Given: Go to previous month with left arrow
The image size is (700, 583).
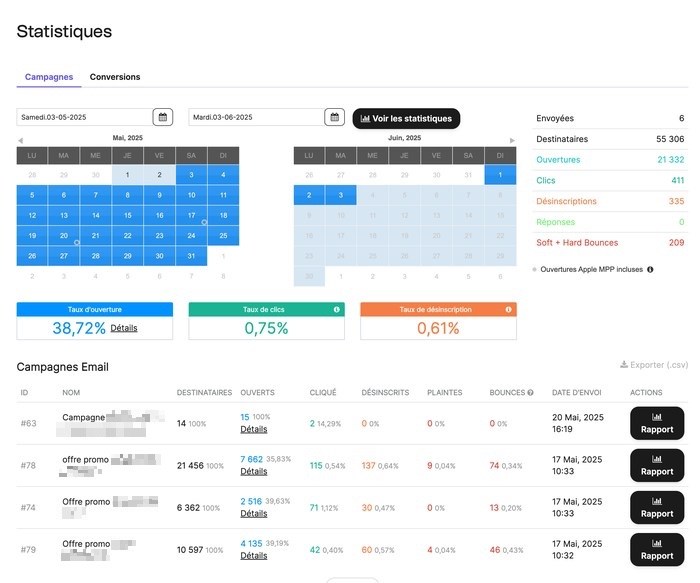Looking at the screenshot, I should click(21, 141).
